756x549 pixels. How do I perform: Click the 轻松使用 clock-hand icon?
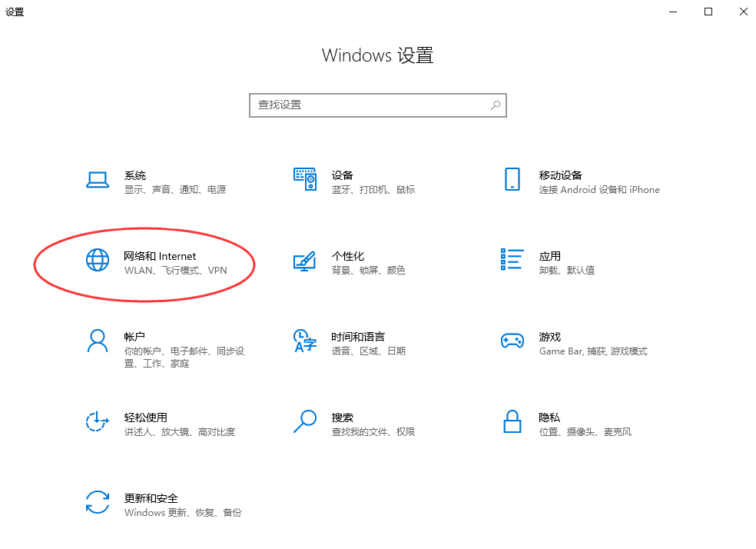(x=97, y=422)
